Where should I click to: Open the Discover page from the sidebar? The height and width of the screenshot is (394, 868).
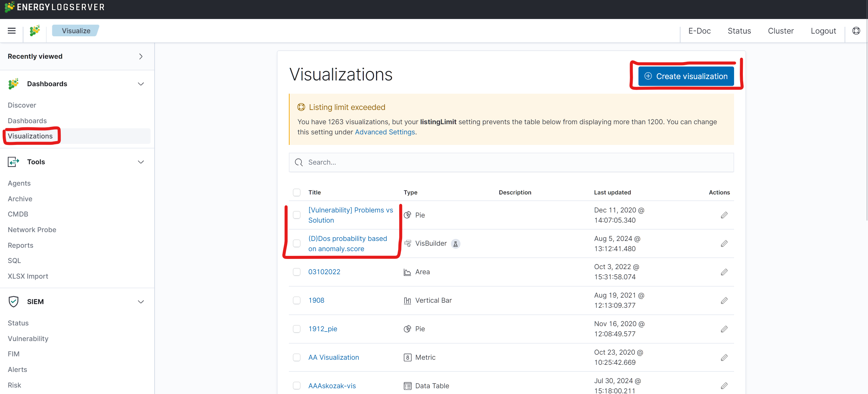tap(22, 105)
